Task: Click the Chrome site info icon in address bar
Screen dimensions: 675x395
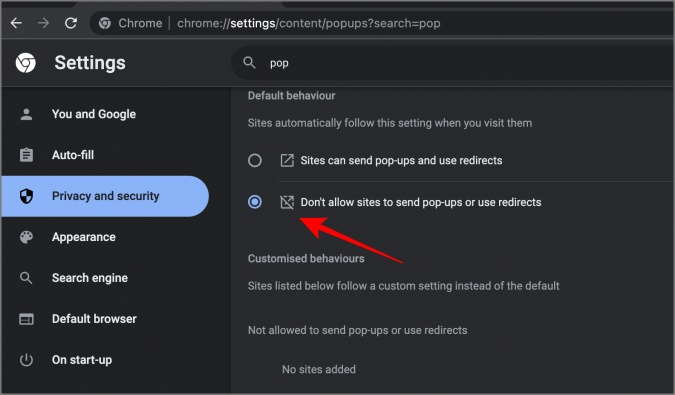Action: [x=105, y=23]
